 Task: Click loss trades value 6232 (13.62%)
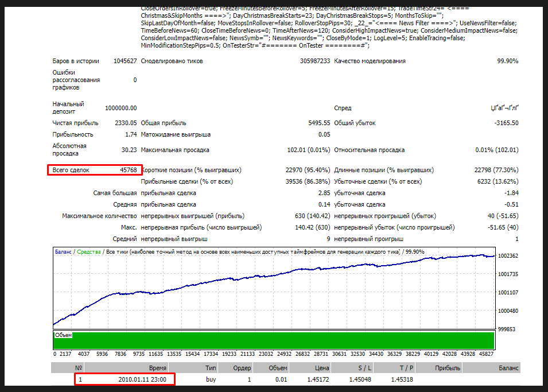498,181
